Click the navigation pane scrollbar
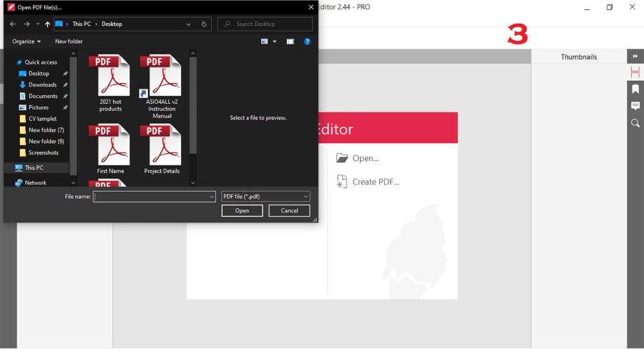 [x=73, y=115]
